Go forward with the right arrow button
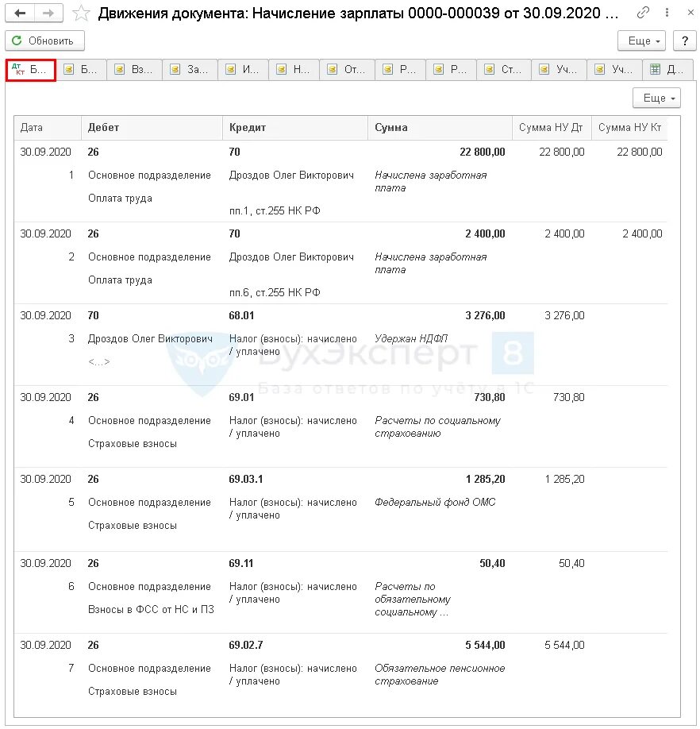700x729 pixels. coord(48,13)
